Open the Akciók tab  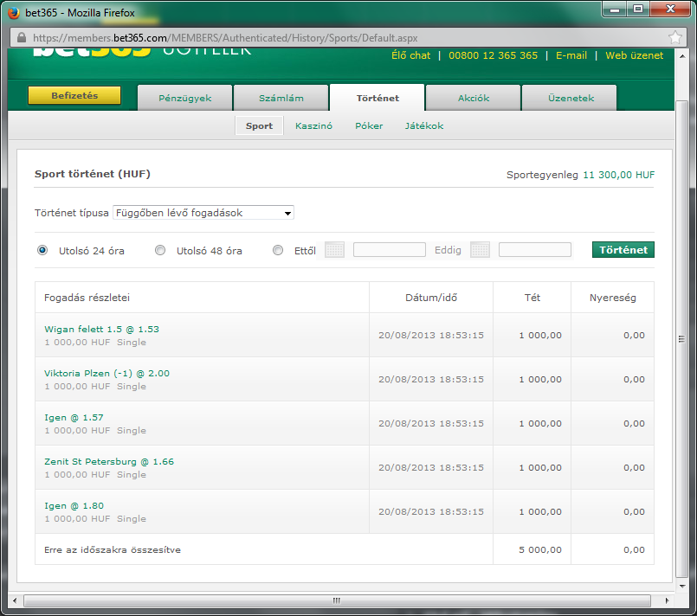point(474,98)
